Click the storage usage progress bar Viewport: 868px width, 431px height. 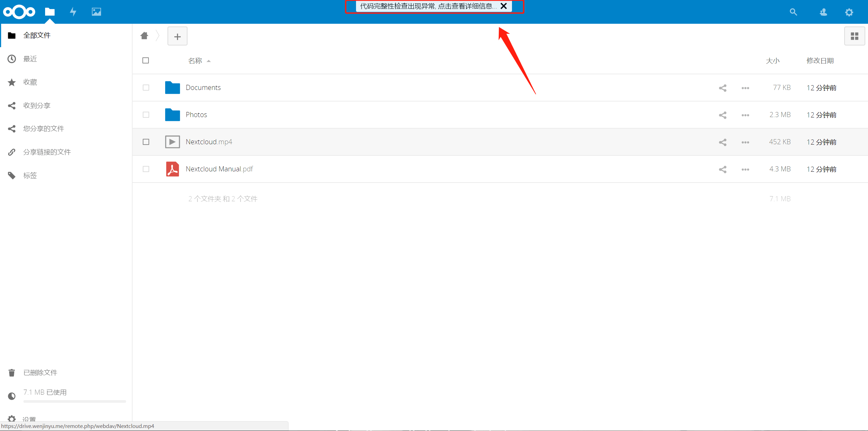tap(75, 401)
